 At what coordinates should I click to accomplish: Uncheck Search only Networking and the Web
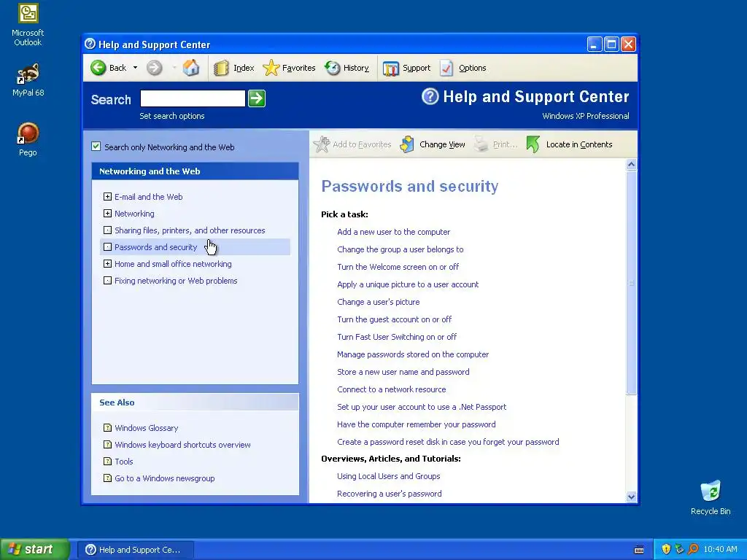coord(96,147)
